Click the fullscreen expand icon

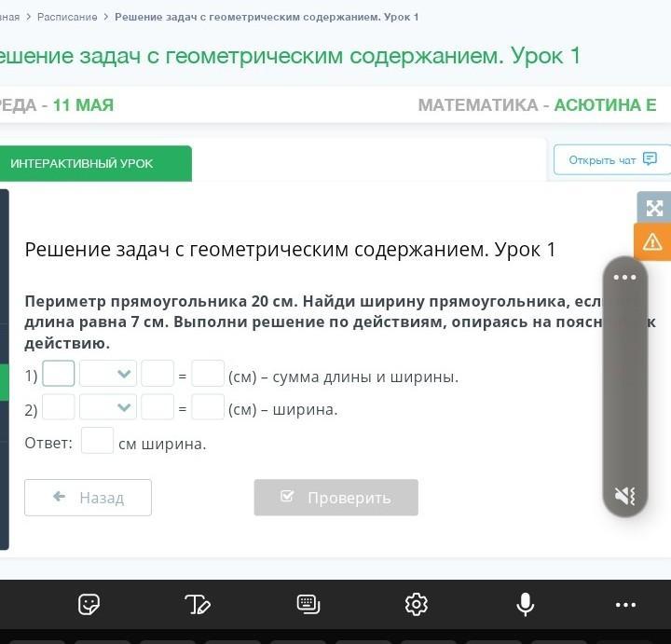[x=654, y=208]
